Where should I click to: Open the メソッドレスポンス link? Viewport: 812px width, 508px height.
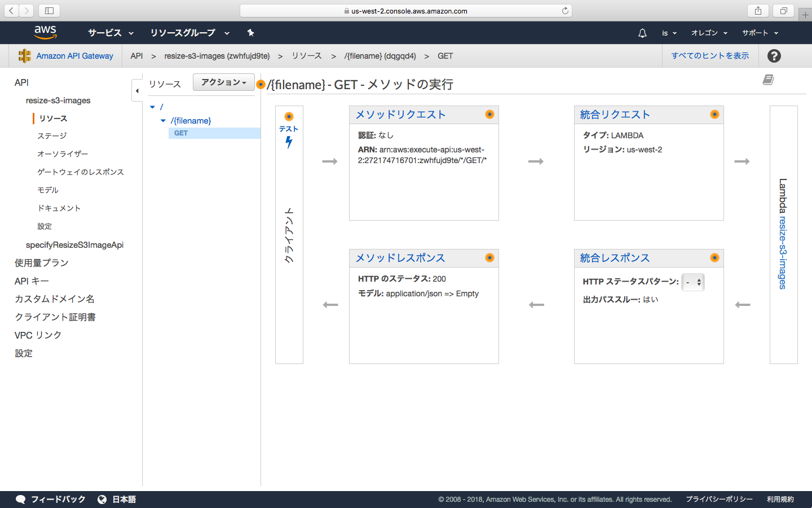coord(400,258)
